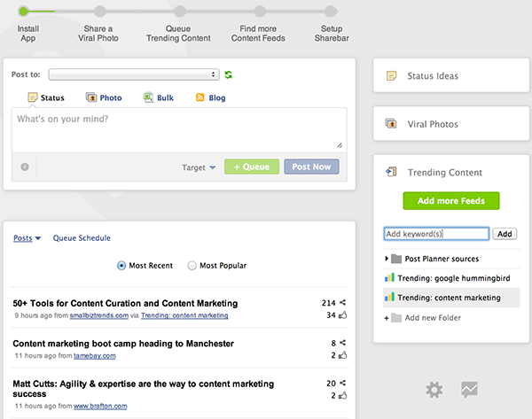Click the Find more Content Feeds step marker
Viewport: 532px width, 419px height.
point(260,12)
